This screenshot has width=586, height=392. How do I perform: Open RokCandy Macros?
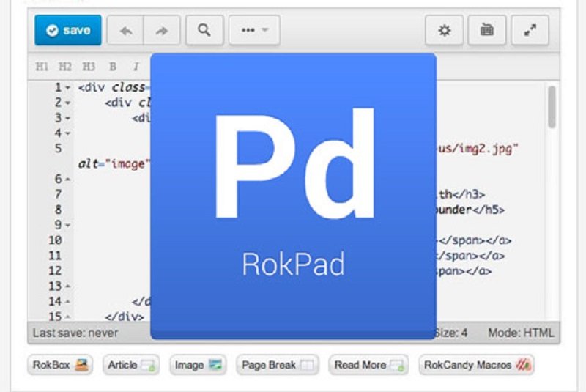(477, 365)
